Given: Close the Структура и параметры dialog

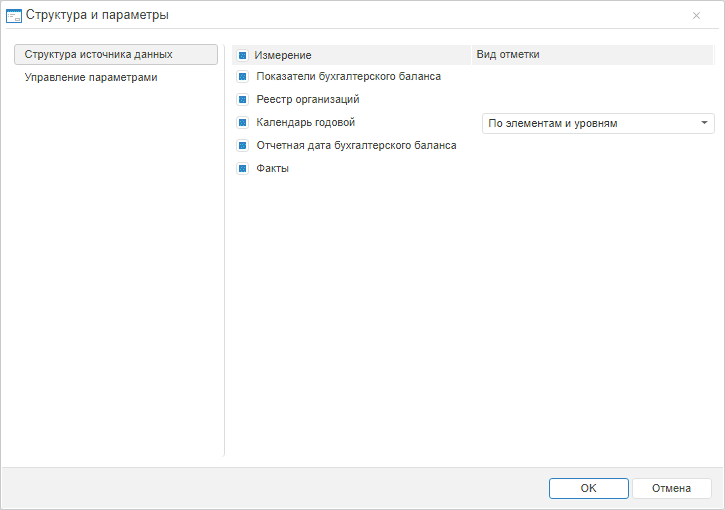Looking at the screenshot, I should pos(696,15).
